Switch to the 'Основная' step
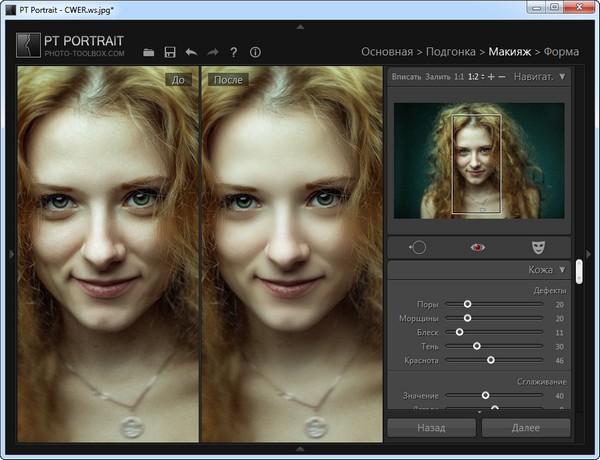Image resolution: width=600 pixels, height=460 pixels. point(385,50)
